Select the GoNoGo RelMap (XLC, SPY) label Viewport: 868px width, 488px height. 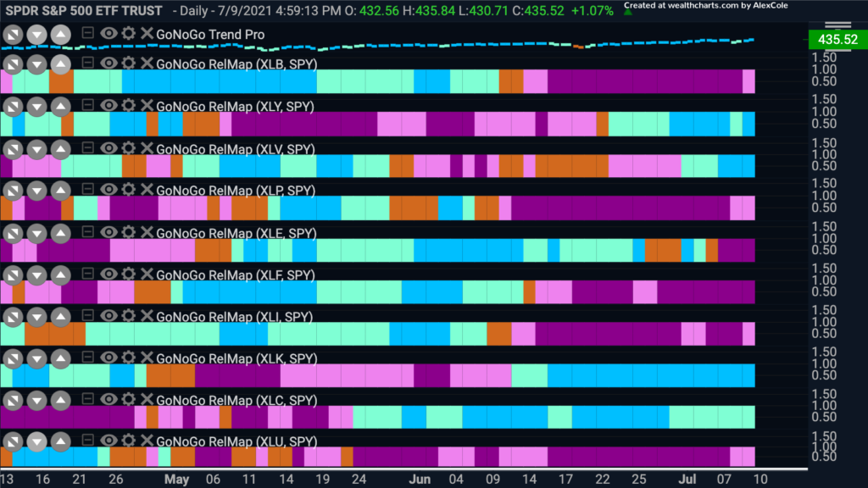point(236,400)
